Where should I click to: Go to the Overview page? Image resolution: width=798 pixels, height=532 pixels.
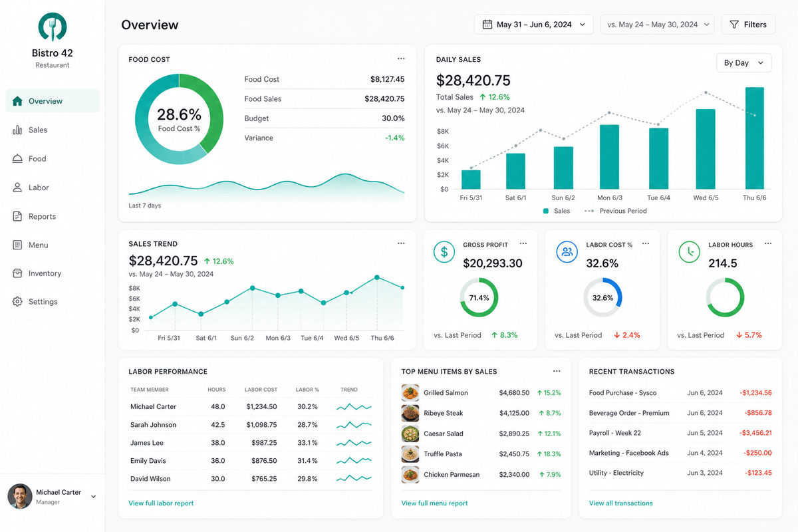coord(53,101)
